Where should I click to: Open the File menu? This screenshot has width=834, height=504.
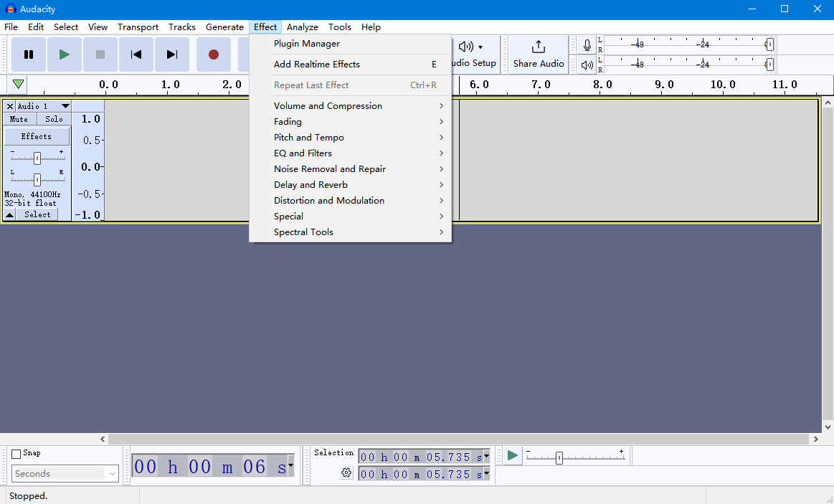[x=11, y=27]
